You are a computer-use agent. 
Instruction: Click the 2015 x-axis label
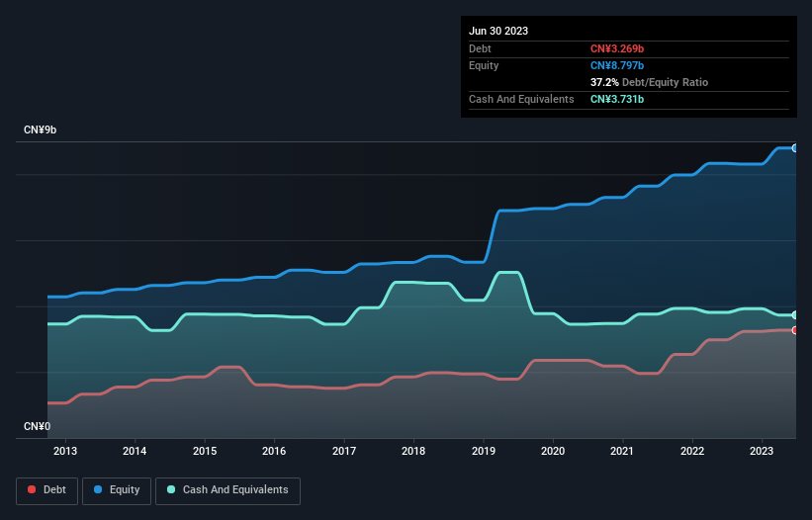click(x=205, y=451)
